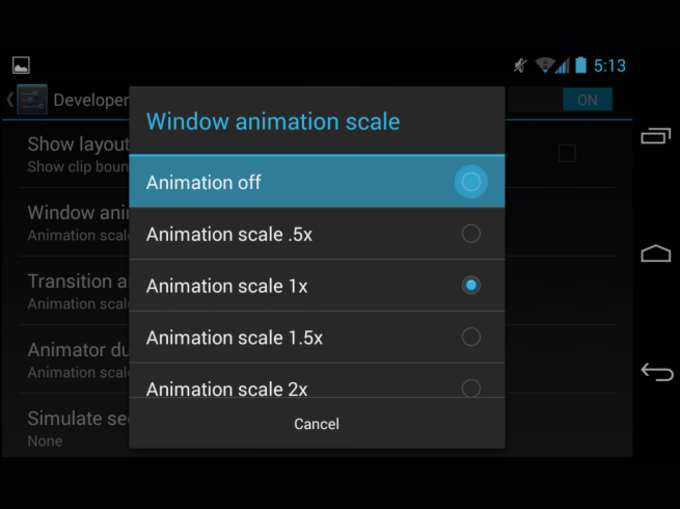Tap the Developer options settings icon
The width and height of the screenshot is (680, 509).
tap(32, 99)
